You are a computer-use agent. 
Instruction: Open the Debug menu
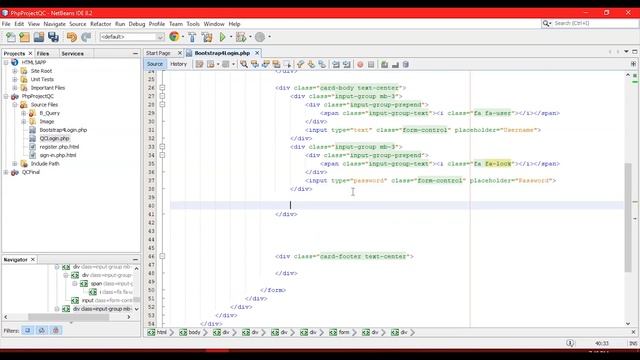[137, 24]
